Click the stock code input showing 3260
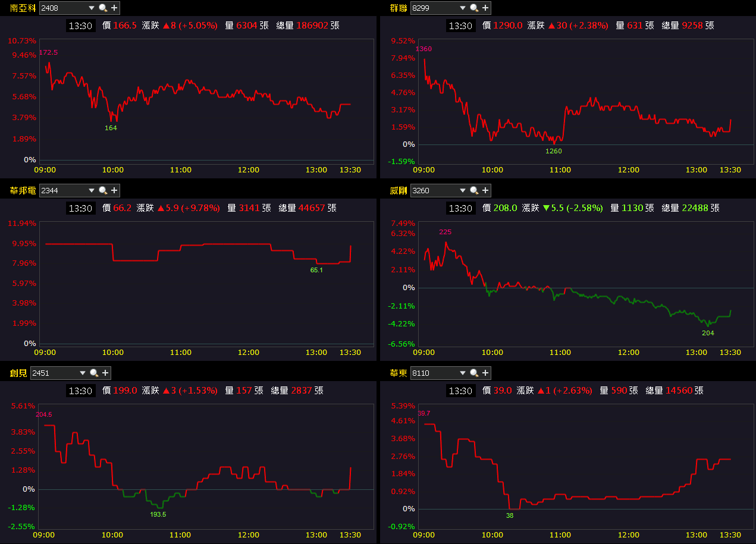This screenshot has height=544, width=756. coord(434,191)
